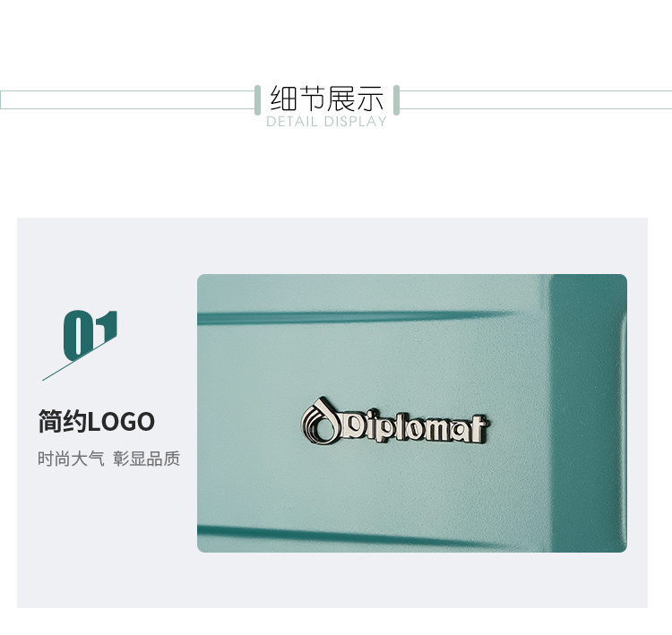Click the diagonal line under 01

[79, 359]
